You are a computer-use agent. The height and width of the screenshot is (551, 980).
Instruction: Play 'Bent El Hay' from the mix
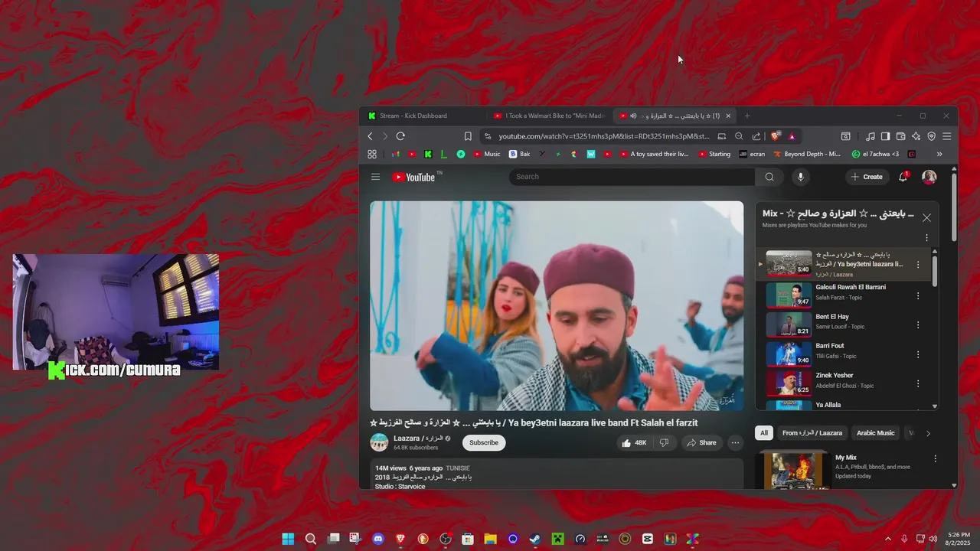(x=842, y=324)
